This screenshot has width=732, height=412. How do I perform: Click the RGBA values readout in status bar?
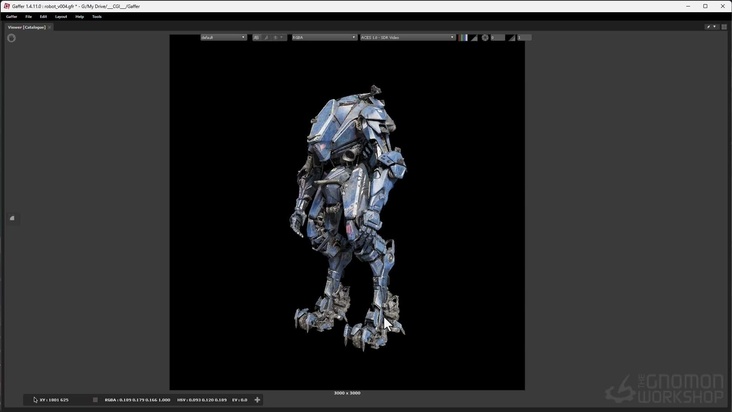click(x=137, y=400)
